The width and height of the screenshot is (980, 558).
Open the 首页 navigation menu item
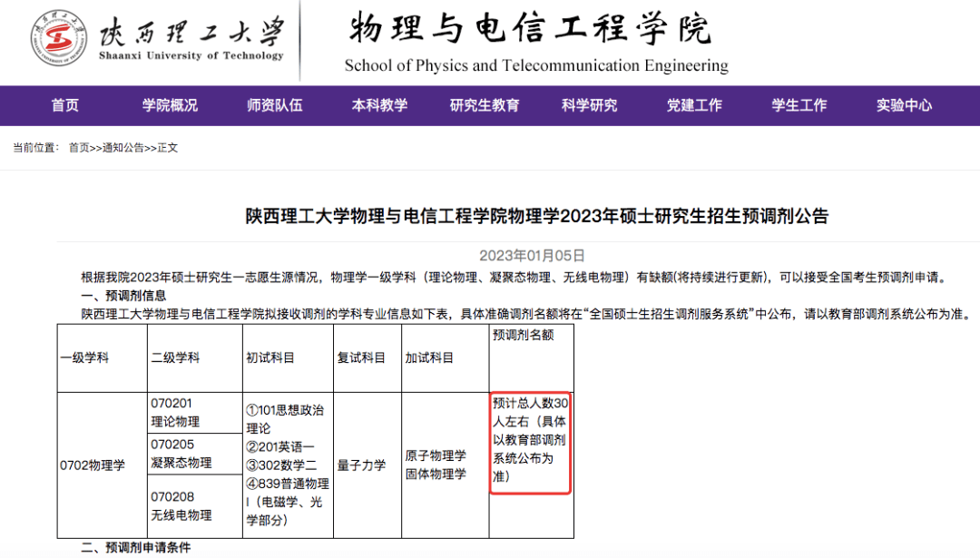pyautogui.click(x=64, y=105)
